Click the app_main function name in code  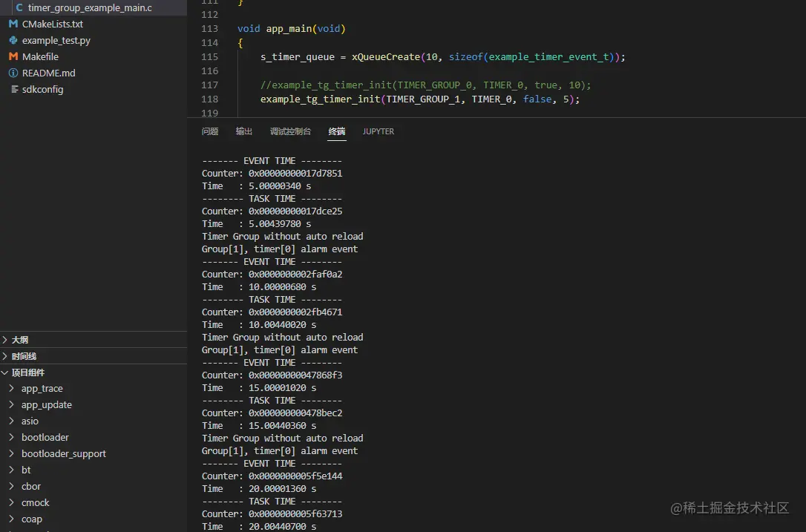(x=289, y=29)
